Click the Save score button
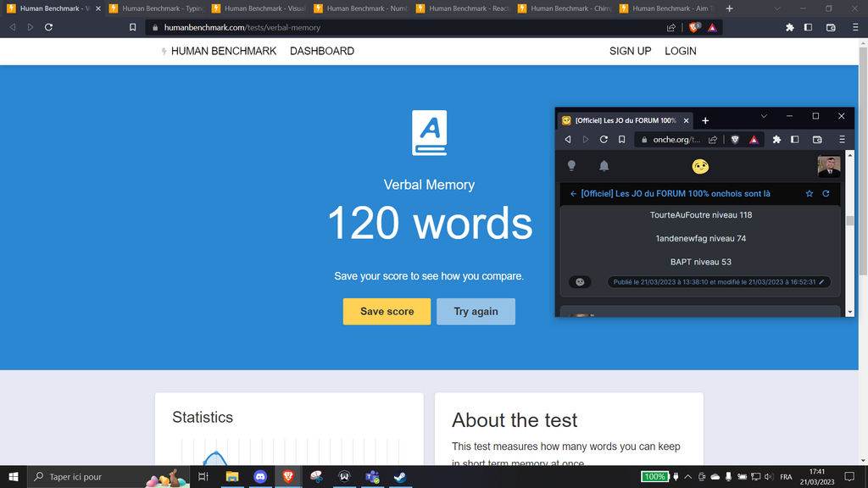The image size is (868, 488). 387,312
